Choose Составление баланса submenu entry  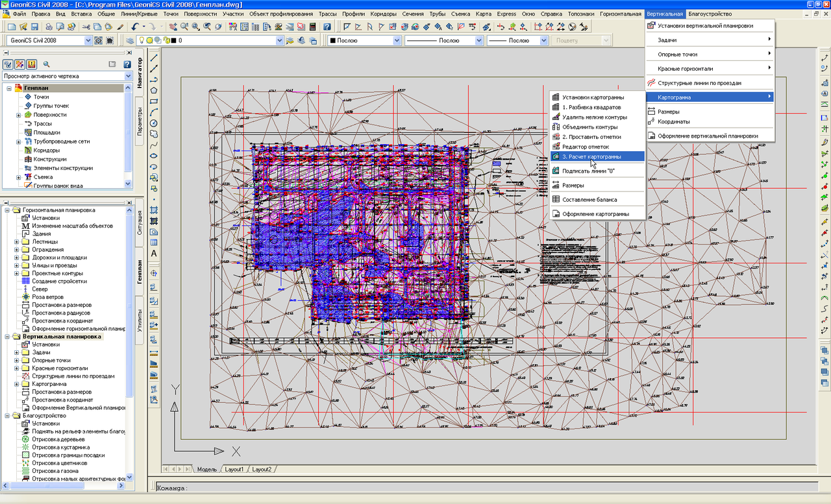597,200
